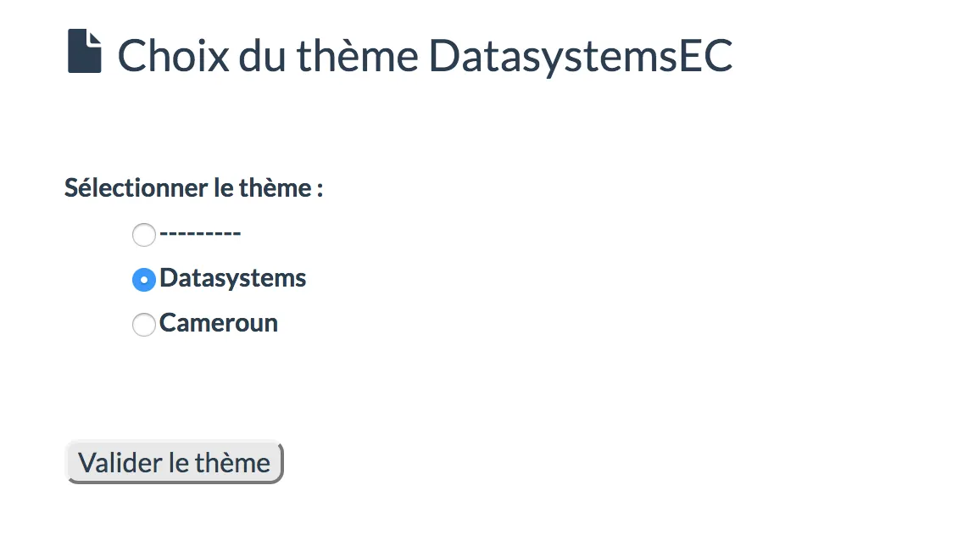The width and height of the screenshot is (980, 541).
Task: Click the word "DatasystemsEC" in the title
Action: [x=581, y=56]
